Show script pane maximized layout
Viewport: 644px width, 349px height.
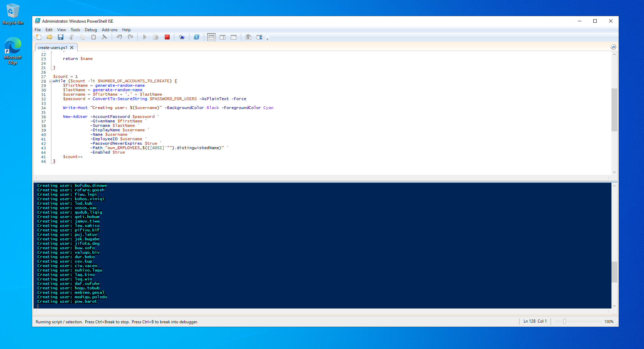(234, 37)
